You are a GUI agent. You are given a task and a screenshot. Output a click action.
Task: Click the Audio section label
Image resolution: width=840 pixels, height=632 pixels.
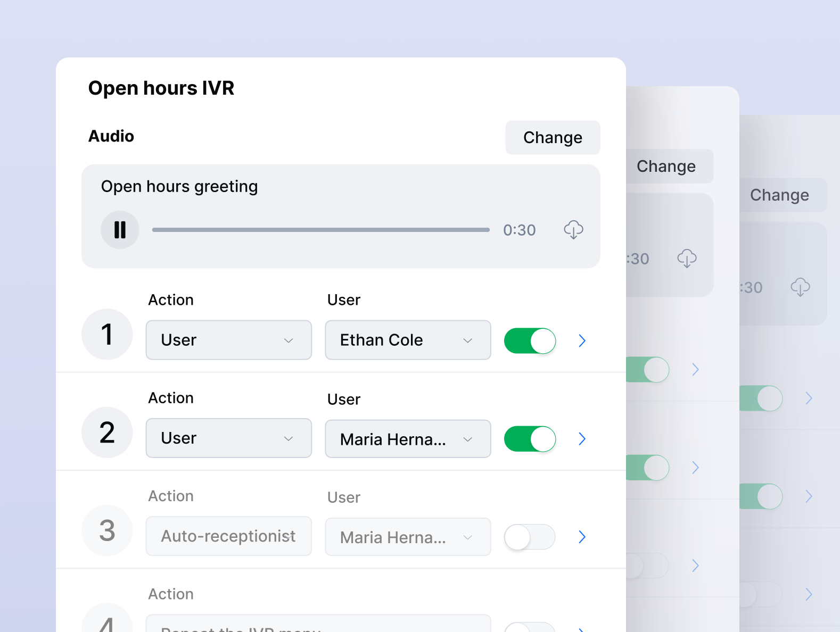click(x=111, y=136)
